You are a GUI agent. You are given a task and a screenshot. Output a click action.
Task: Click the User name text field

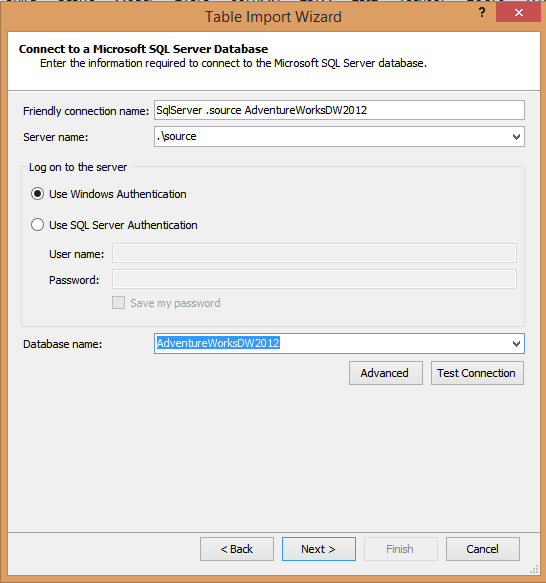click(x=314, y=253)
